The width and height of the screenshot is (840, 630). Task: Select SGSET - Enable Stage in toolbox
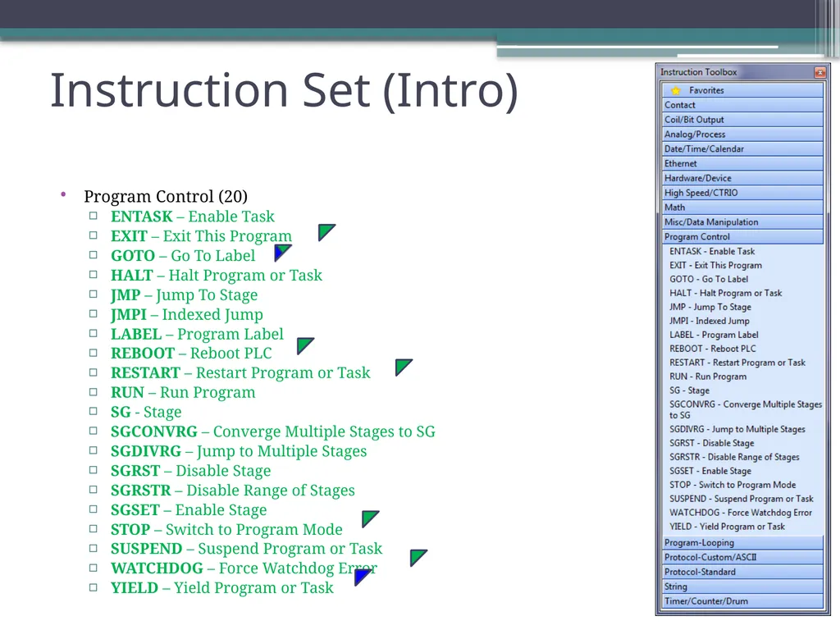pos(710,471)
